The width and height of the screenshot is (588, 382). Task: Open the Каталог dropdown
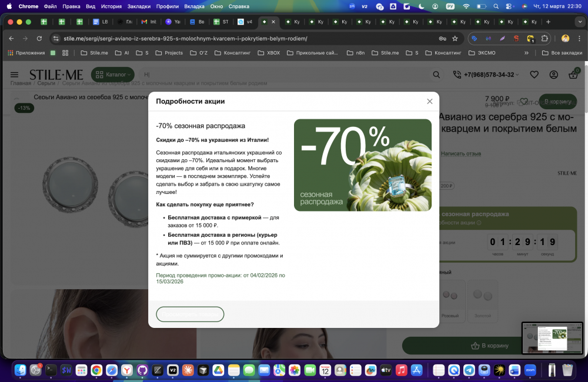[112, 75]
